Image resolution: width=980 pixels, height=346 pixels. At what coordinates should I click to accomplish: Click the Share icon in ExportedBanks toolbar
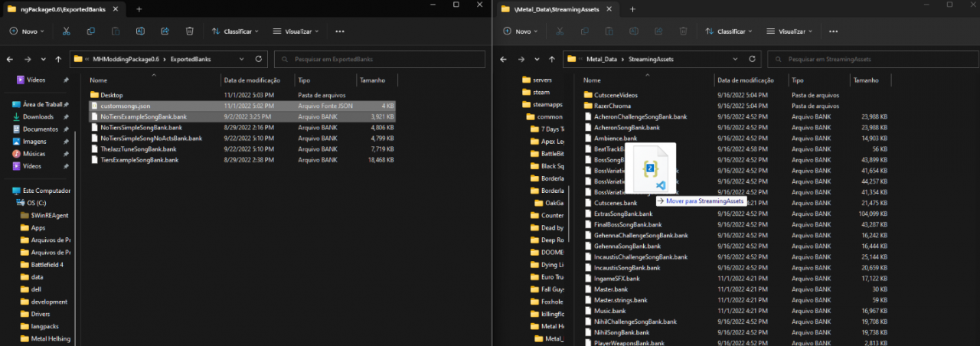pos(165,31)
